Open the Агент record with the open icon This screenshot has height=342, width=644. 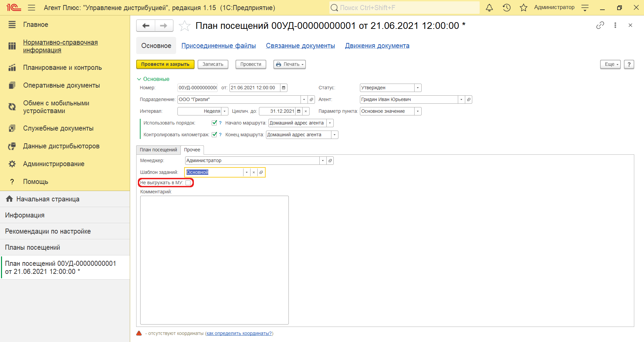click(469, 100)
